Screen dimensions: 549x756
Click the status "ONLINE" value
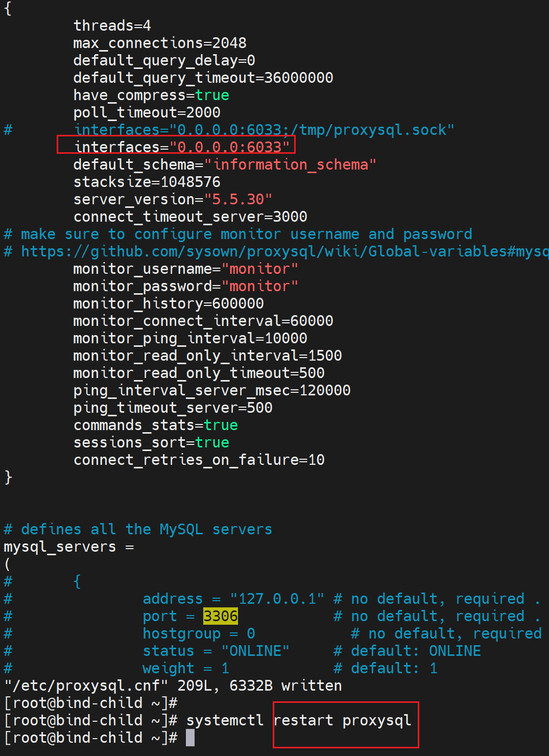coord(255,651)
